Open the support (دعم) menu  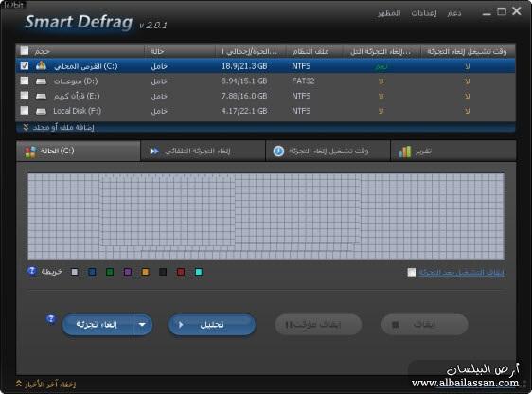454,13
